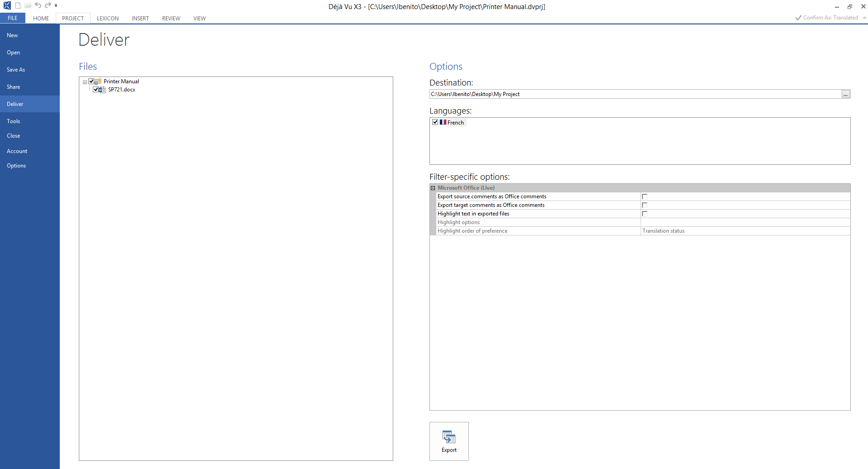
Task: Click the Microsoft Office (Live) group header
Action: pos(640,188)
